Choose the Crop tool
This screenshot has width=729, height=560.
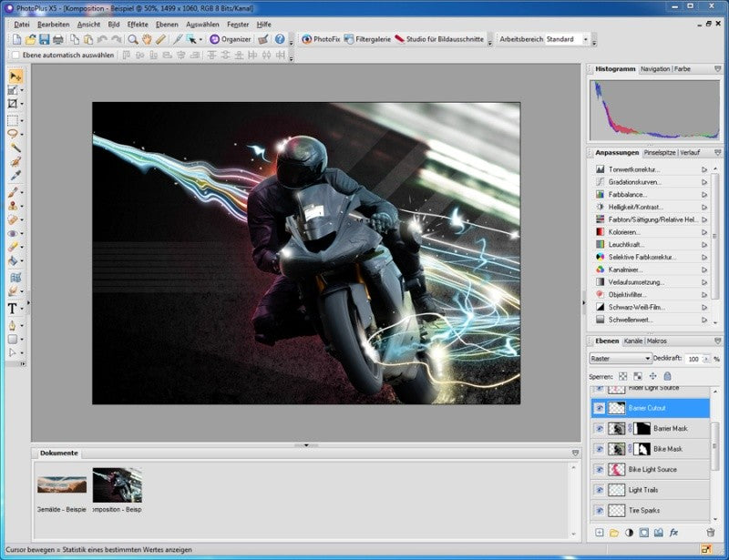pos(13,104)
